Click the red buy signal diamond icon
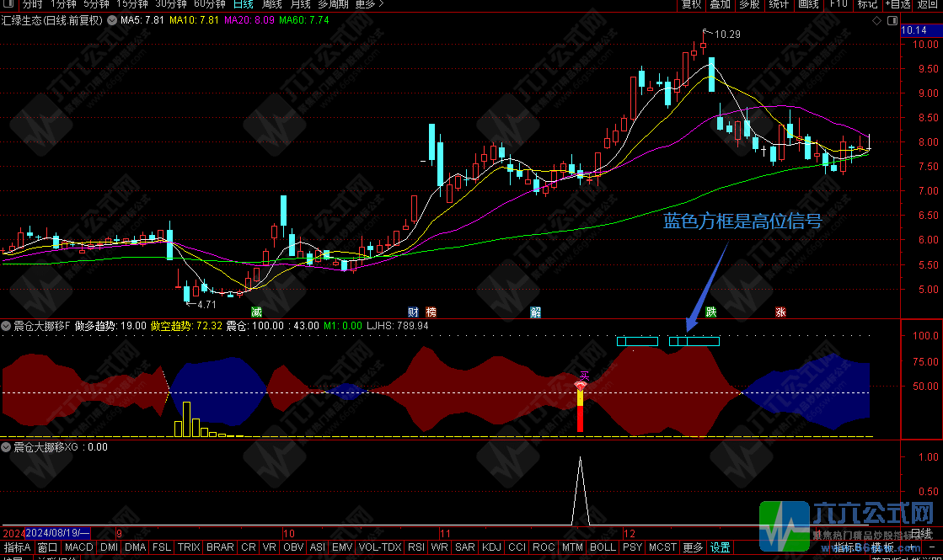The width and height of the screenshot is (943, 560). point(580,385)
